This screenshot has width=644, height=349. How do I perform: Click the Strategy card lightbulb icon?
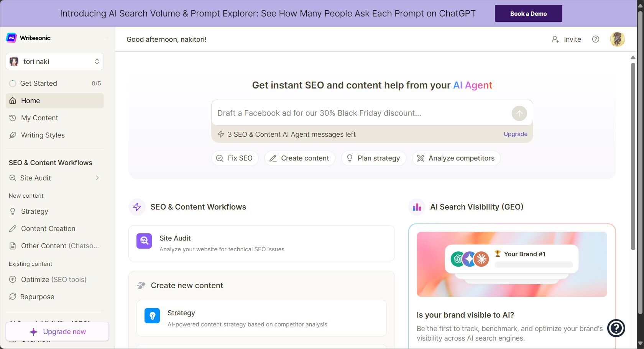(152, 316)
